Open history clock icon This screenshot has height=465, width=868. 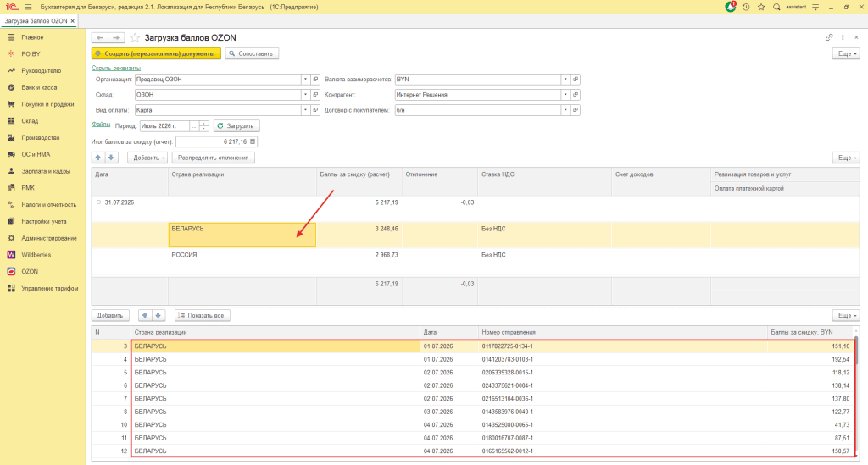pyautogui.click(x=746, y=7)
